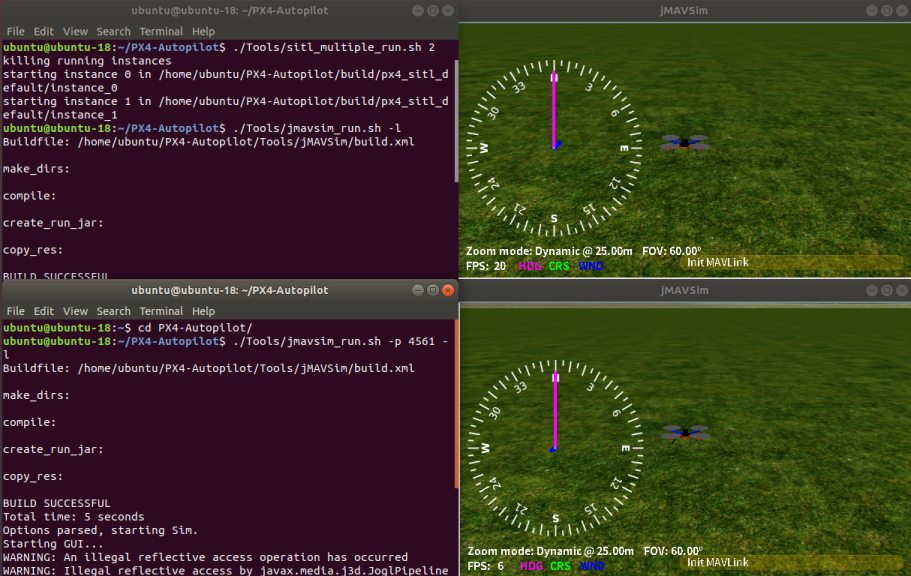Screen dimensions: 911x576
Task: Maximize the top jMAVSim window
Action: point(887,10)
